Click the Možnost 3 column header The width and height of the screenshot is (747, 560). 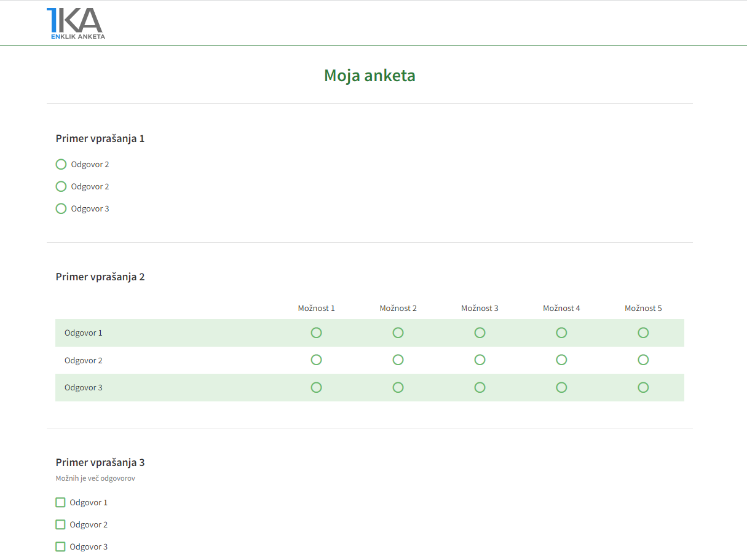click(x=480, y=308)
